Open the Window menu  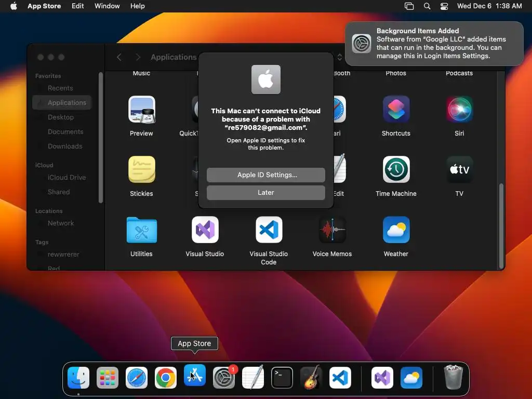107,6
